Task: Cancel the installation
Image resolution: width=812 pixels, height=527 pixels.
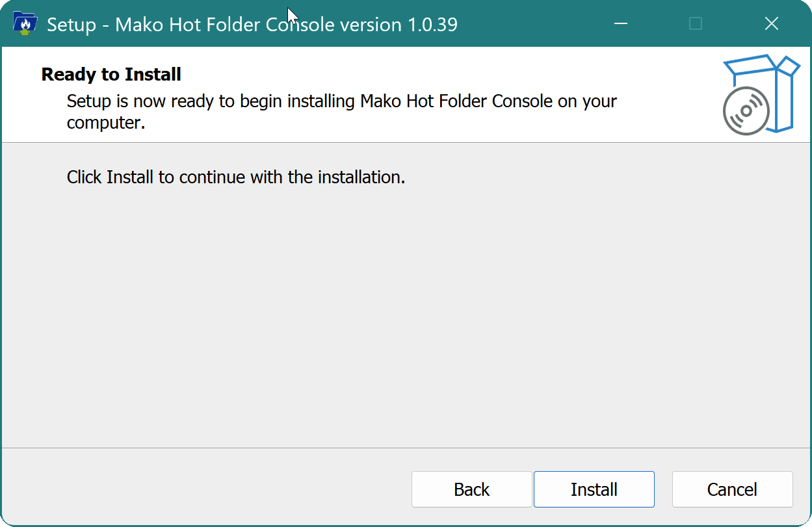Action: pyautogui.click(x=732, y=489)
